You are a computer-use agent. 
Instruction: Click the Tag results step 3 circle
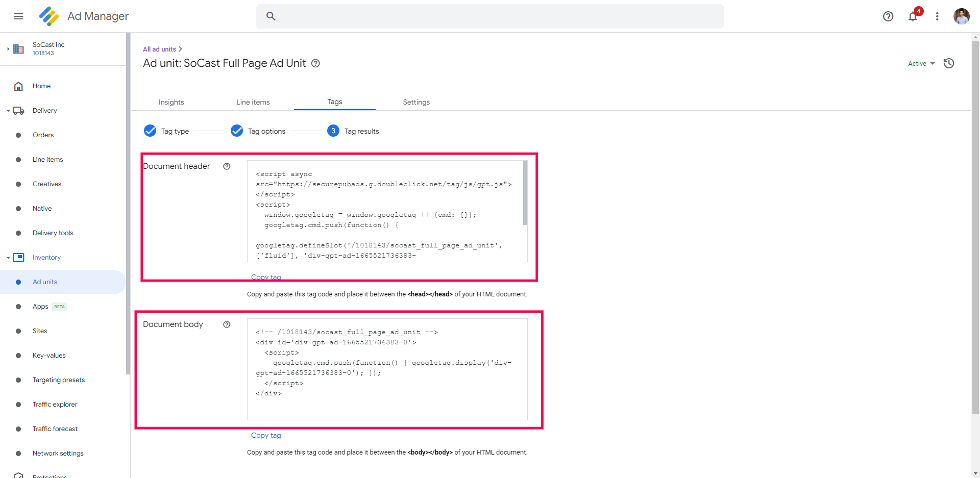coord(333,131)
